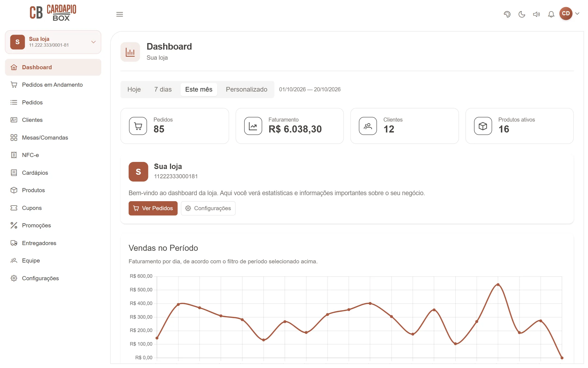This screenshot has height=368, width=588.
Task: Click the NFC-e receipt icon
Action: coord(14,155)
